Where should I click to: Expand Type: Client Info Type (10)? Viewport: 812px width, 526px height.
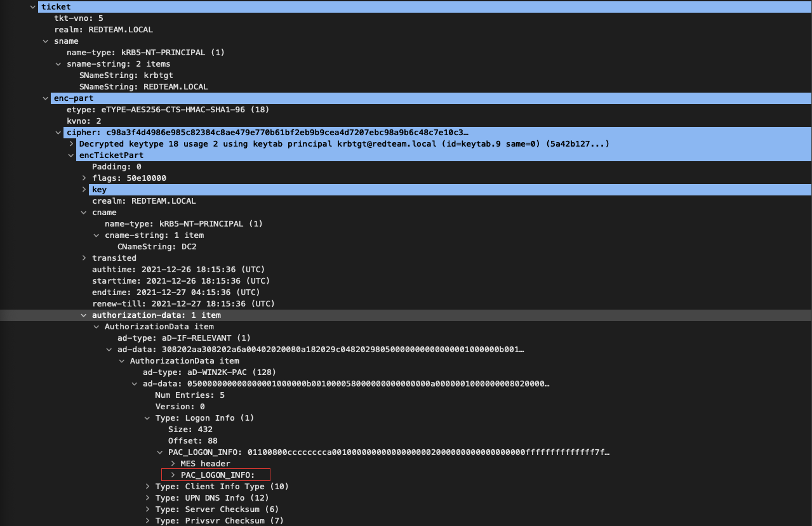(x=147, y=487)
